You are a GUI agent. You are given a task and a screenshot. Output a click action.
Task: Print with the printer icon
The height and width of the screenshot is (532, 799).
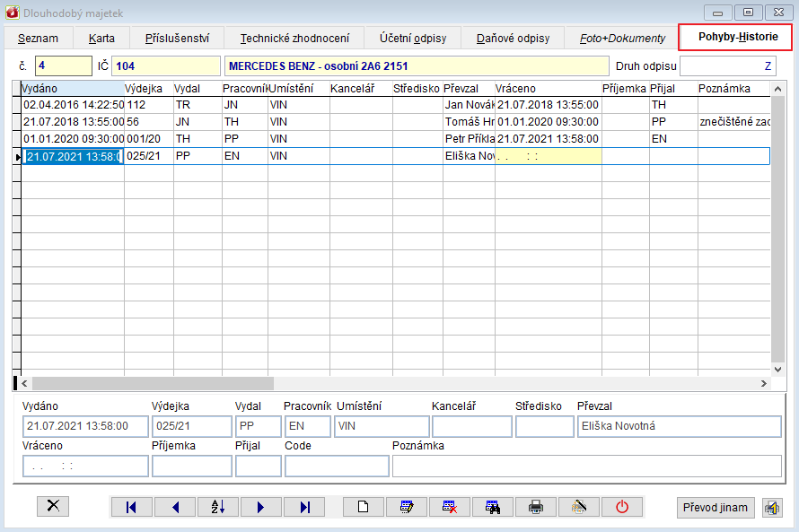[536, 507]
